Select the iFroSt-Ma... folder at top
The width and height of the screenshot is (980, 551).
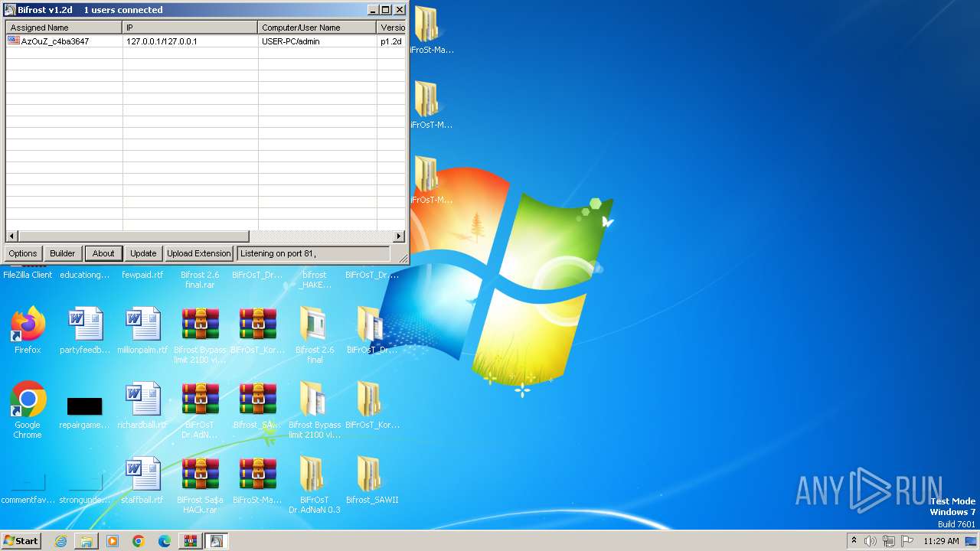point(430,31)
